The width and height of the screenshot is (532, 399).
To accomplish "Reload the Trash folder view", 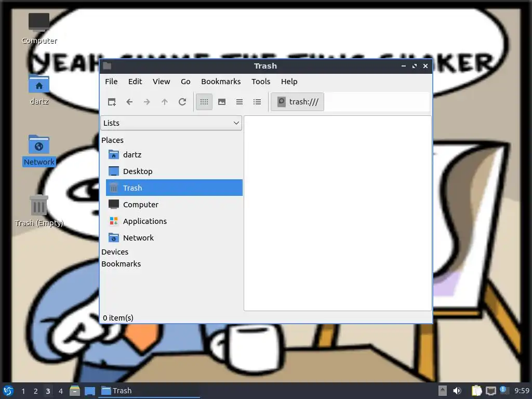I will (x=182, y=102).
